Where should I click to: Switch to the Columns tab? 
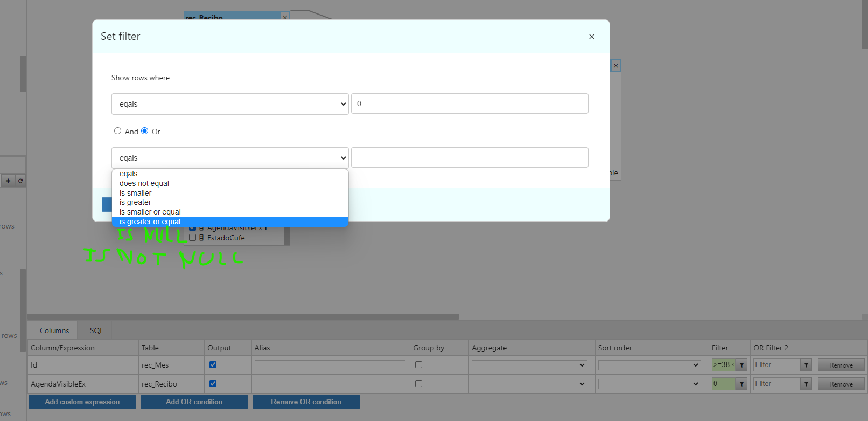click(54, 330)
